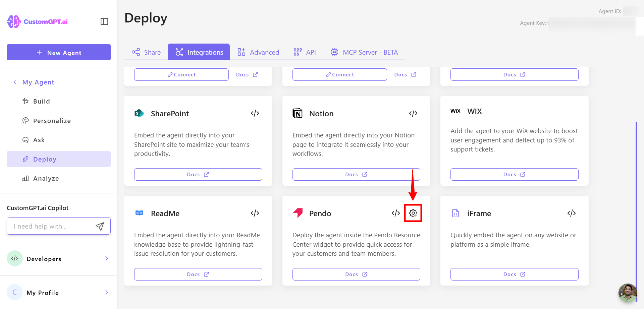The image size is (644, 309).
Task: Click the Developers code icon
Action: [x=15, y=258]
